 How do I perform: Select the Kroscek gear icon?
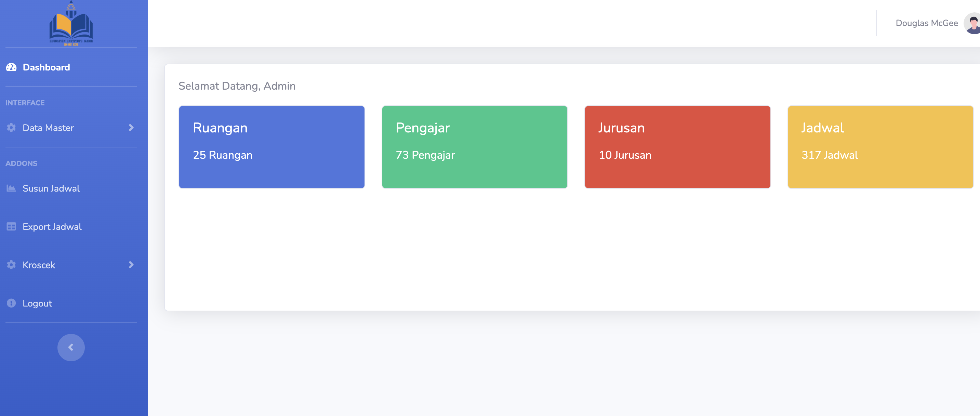pos(11,265)
